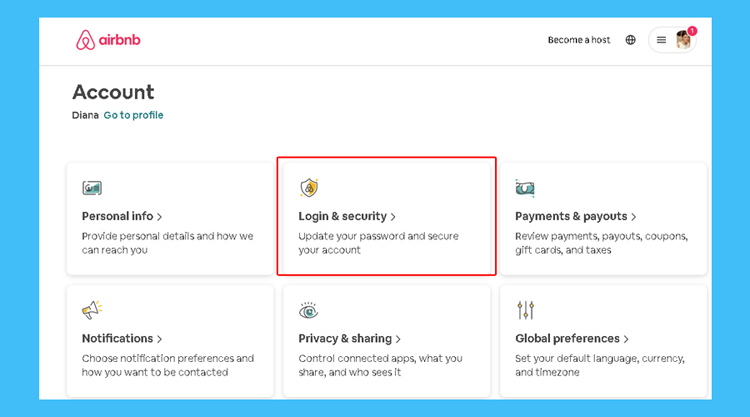
Task: Click the text 'Review payments, payouts, coupons, gift cards, and taxes'
Action: [601, 243]
